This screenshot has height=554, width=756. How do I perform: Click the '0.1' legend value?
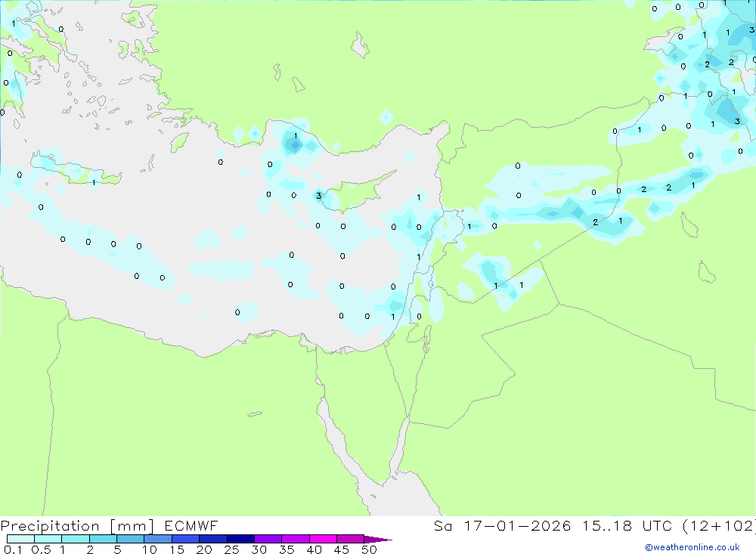pos(13,549)
